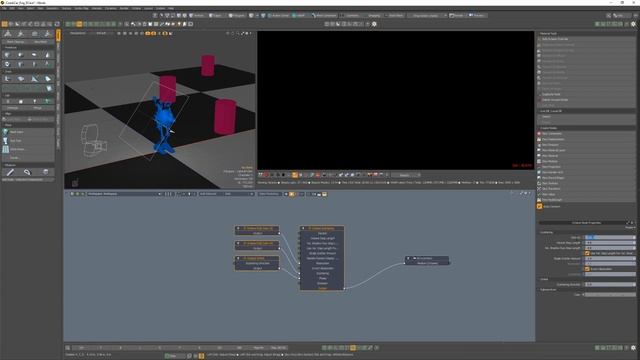This screenshot has width=640, height=360.
Task: Toggle the dot on the top-left schematic node header
Action: pyautogui.click(x=238, y=228)
